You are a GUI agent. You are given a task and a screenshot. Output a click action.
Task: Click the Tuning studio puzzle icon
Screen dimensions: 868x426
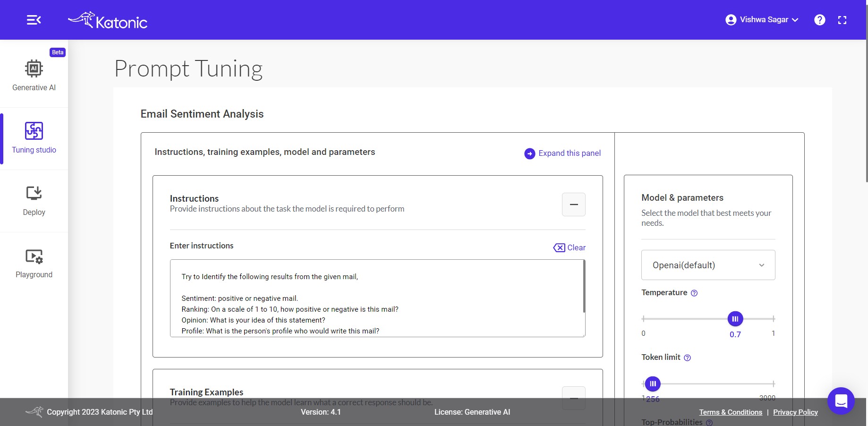click(x=34, y=131)
